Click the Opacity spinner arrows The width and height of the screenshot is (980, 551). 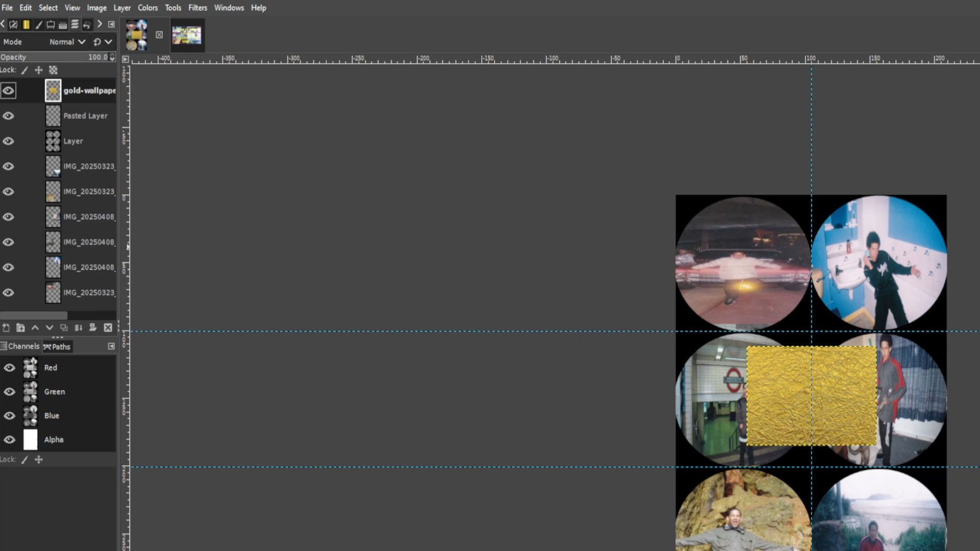[112, 57]
